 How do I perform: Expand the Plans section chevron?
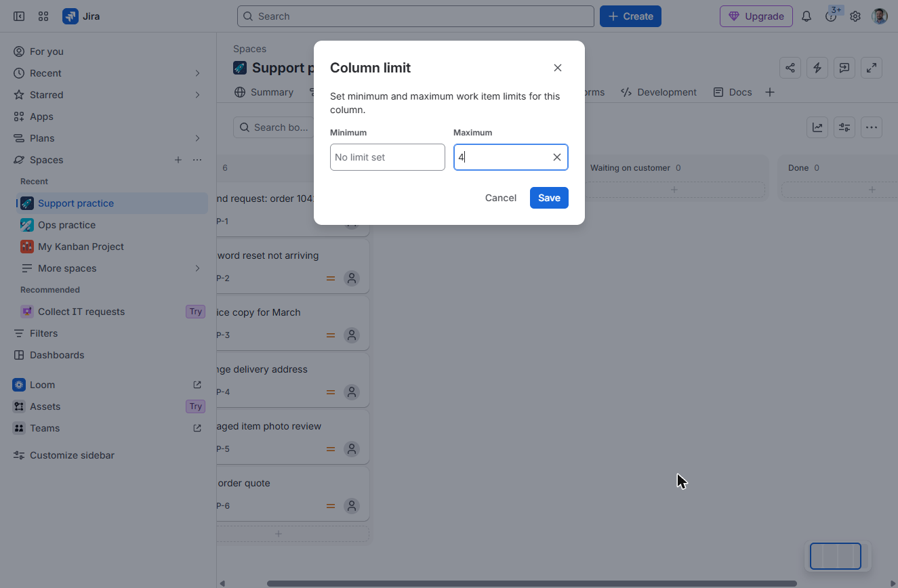point(197,138)
